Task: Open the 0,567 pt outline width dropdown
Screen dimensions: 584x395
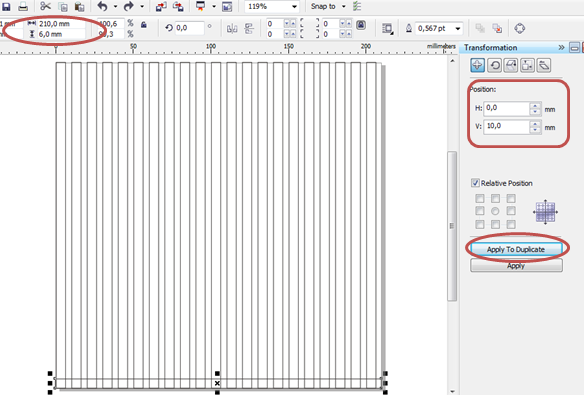Action: [458, 28]
